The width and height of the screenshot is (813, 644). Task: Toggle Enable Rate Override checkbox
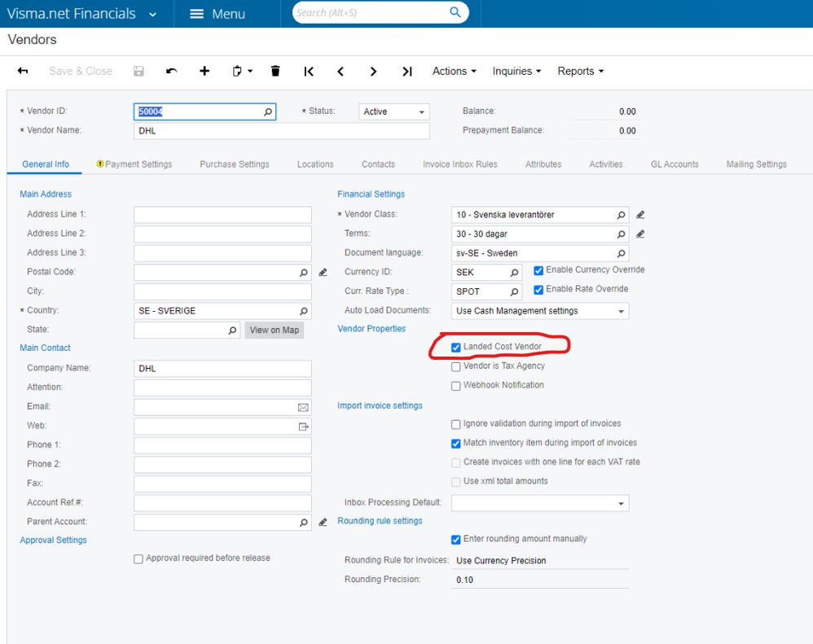[x=538, y=290]
